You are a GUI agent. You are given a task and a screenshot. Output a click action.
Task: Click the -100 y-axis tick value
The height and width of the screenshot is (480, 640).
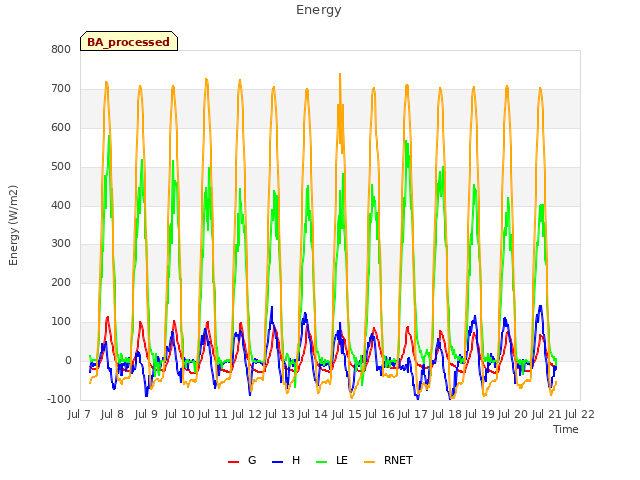59,399
